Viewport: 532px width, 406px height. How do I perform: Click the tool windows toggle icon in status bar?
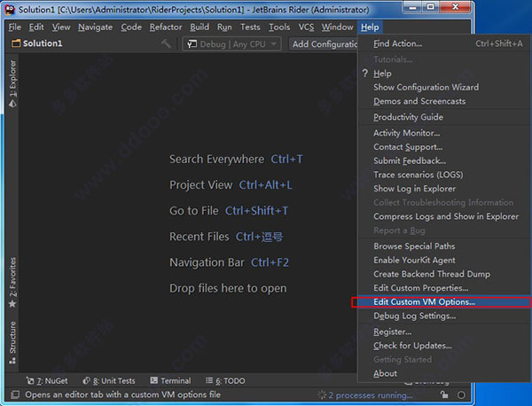click(15, 394)
